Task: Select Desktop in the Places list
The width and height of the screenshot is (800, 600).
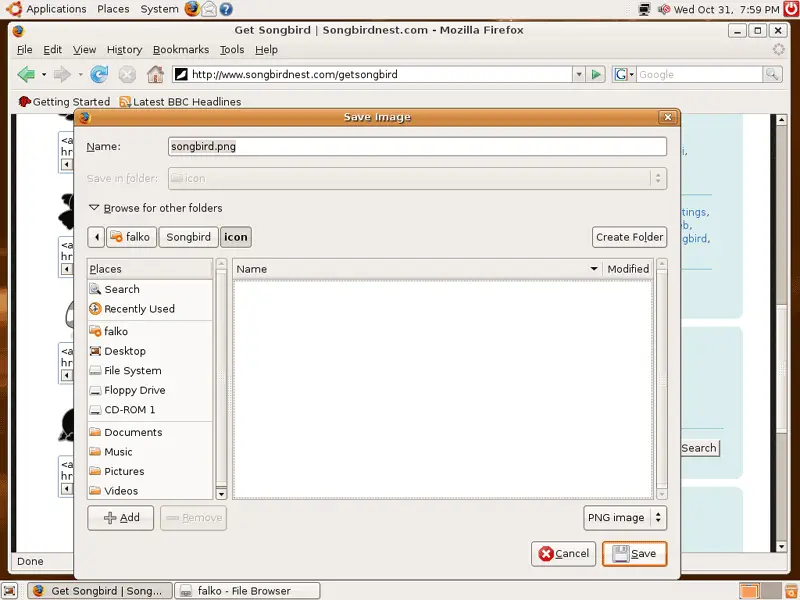Action: (x=150, y=351)
